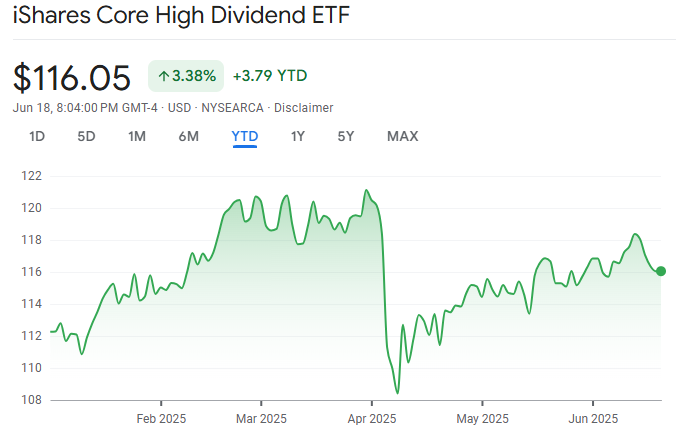
Task: Open the 6M chart range
Action: click(188, 137)
